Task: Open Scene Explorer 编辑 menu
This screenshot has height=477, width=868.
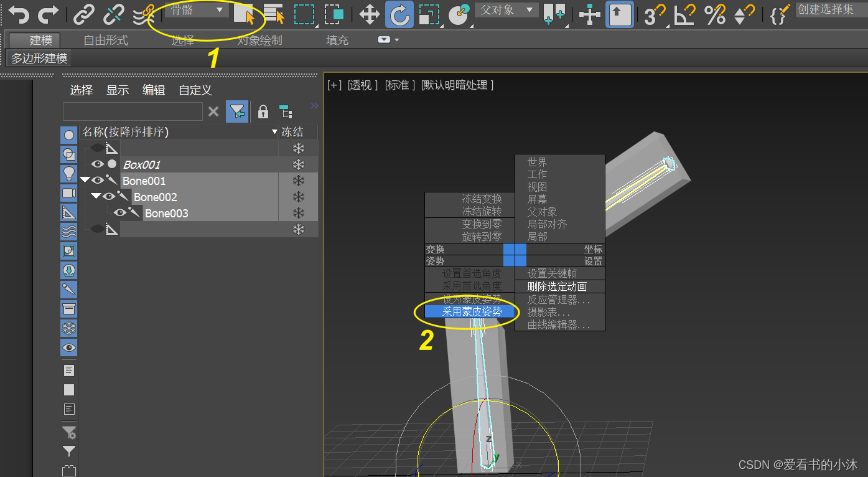Action: point(154,90)
